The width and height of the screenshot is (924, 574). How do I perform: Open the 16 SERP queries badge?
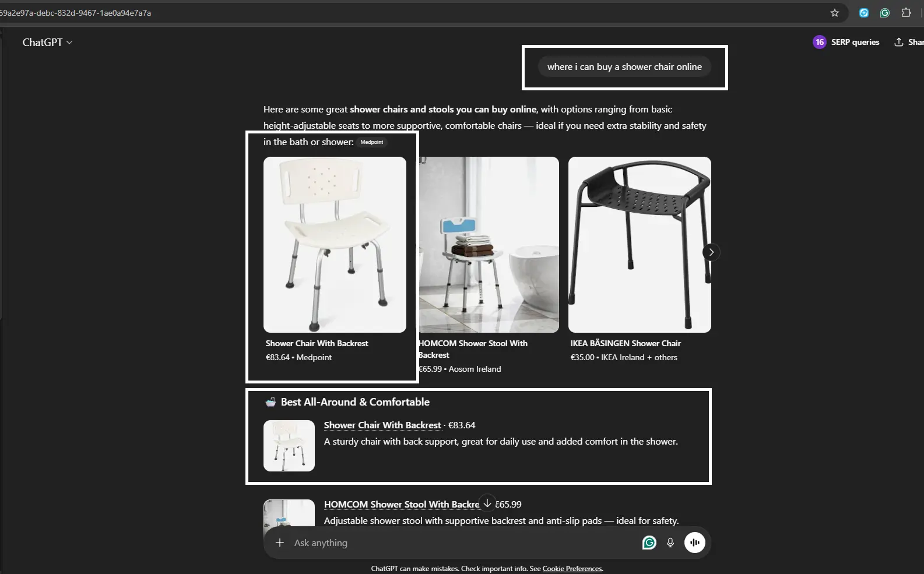(x=846, y=42)
